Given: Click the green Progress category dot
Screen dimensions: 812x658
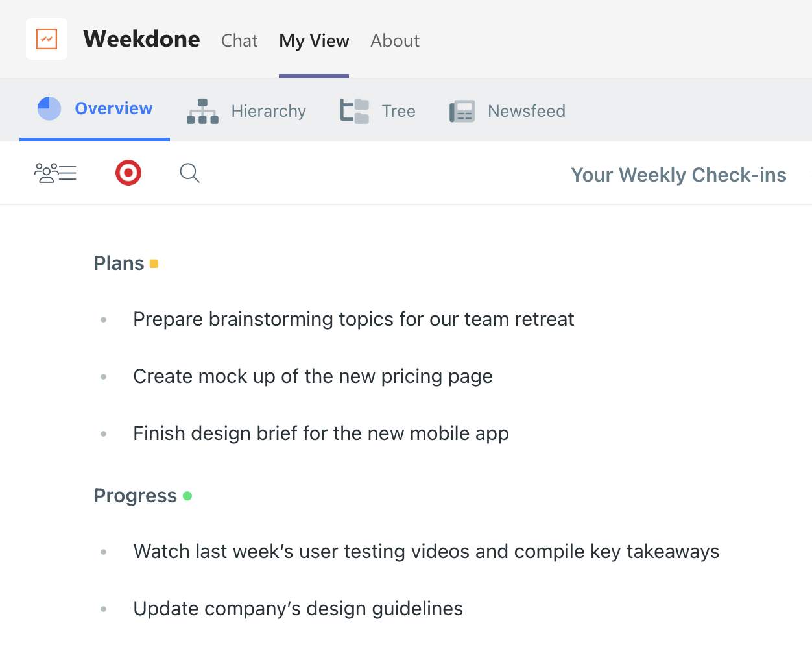Looking at the screenshot, I should tap(187, 496).
